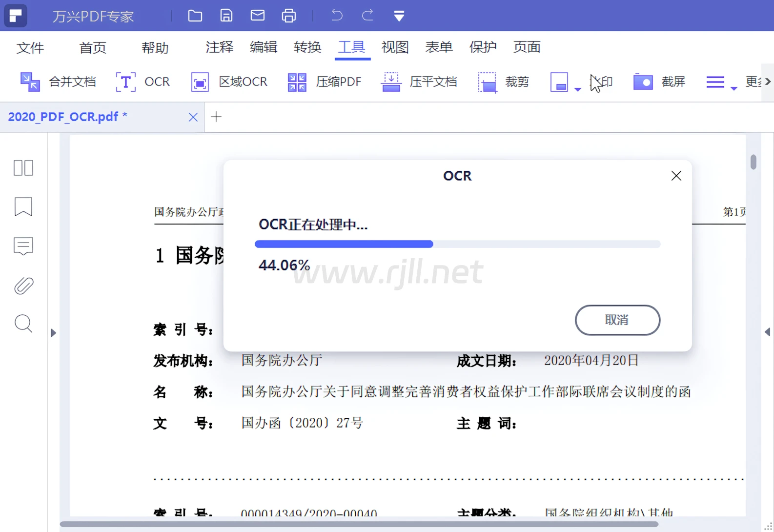This screenshot has height=532, width=774.
Task: Expand the watermark tool dropdown arrow
Action: click(578, 89)
